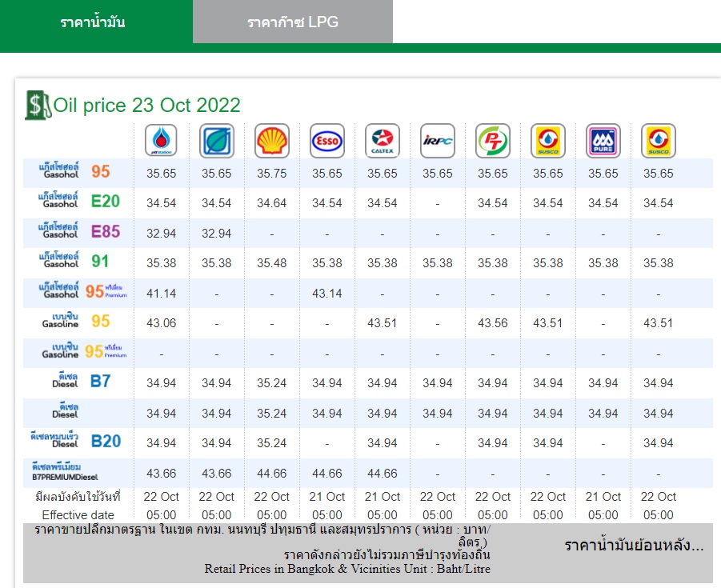Click the Caltex logo
The image size is (721, 588).
[x=383, y=140]
